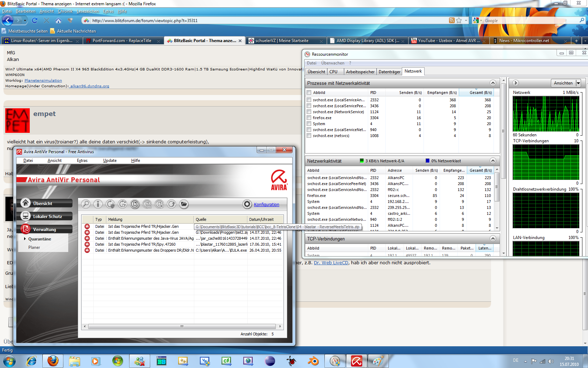Collapse the Netzwerkaktivität section
The image size is (588, 368).
(493, 161)
